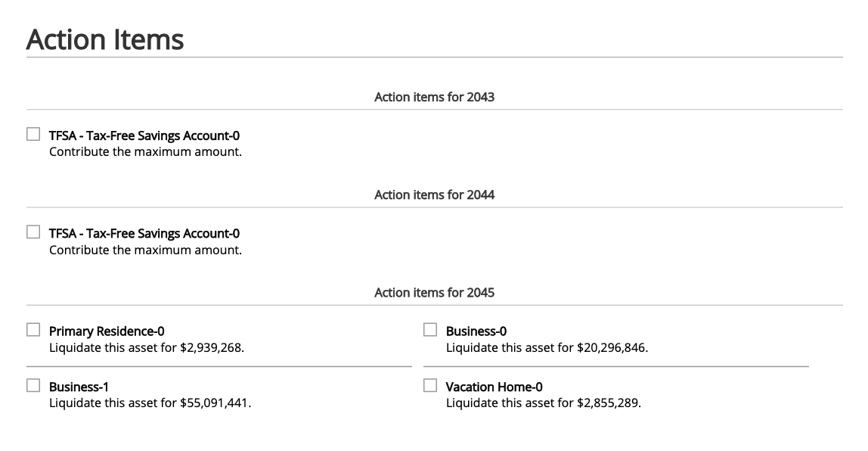This screenshot has width=868, height=451.
Task: Select the Primary Residence-0 item title
Action: click(107, 331)
